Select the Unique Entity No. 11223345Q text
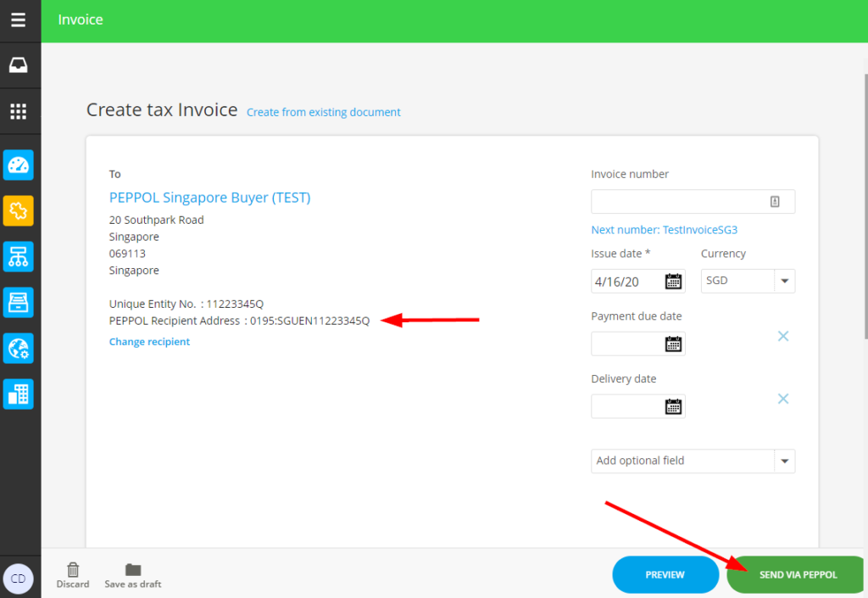 pyautogui.click(x=186, y=304)
